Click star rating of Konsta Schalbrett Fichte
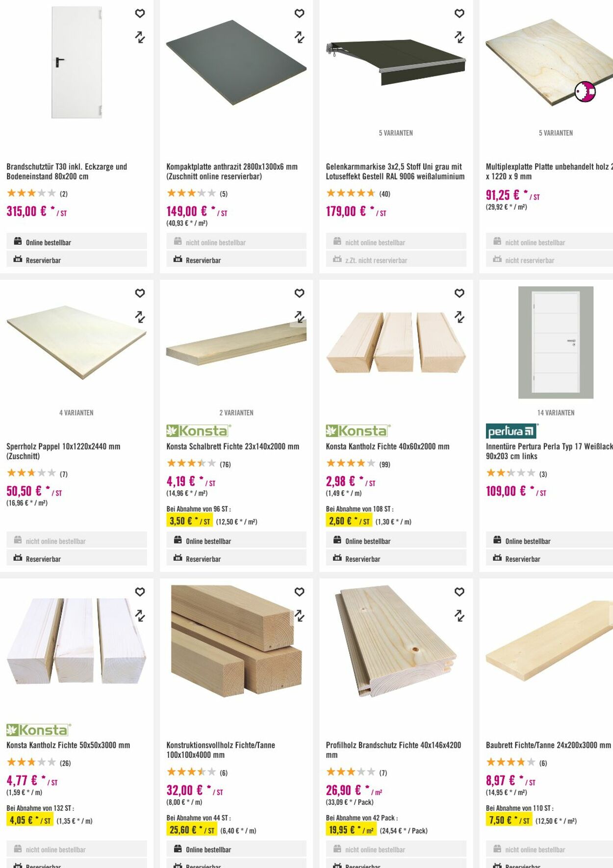The height and width of the screenshot is (868, 613). [191, 463]
